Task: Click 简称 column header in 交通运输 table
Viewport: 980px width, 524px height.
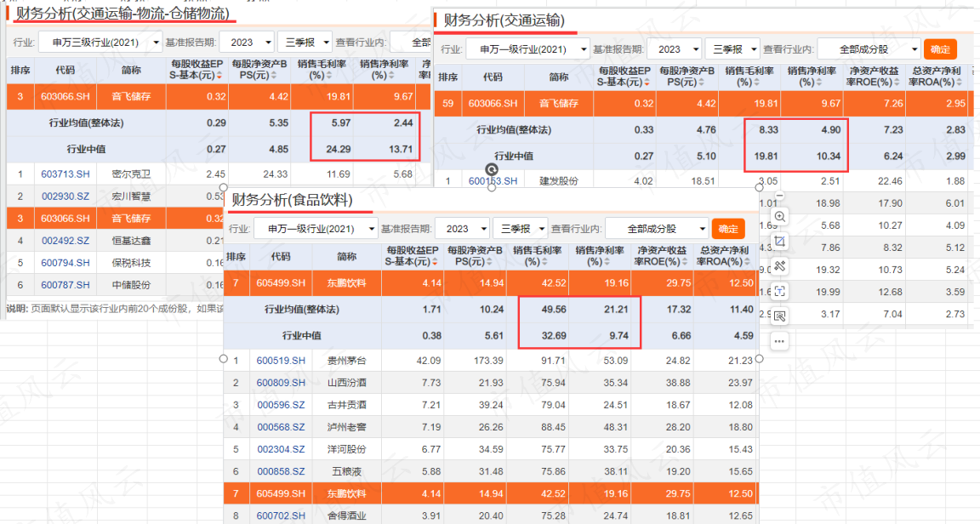Action: point(559,77)
